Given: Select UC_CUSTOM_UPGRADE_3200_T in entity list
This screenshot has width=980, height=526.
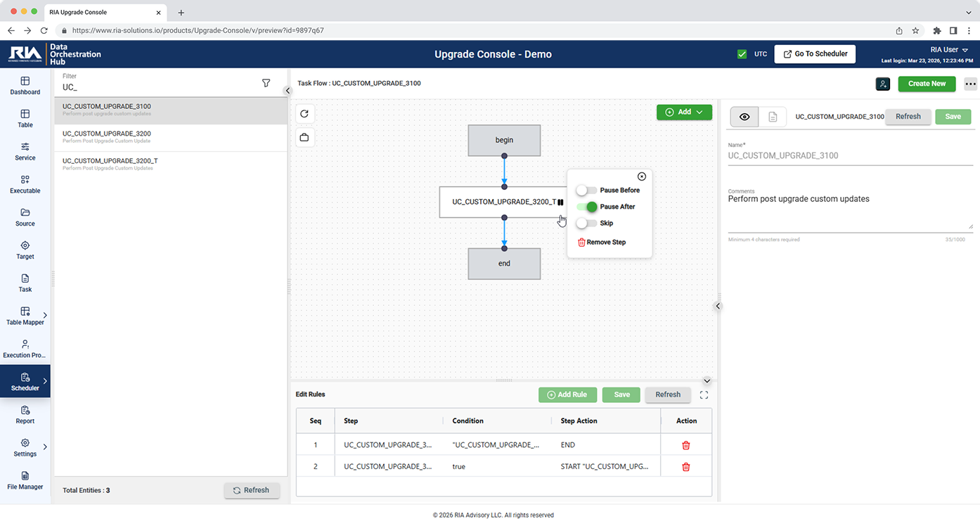Looking at the screenshot, I should 171,165.
